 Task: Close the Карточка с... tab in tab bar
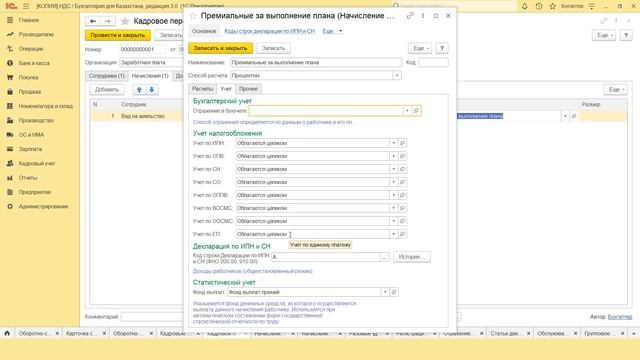pos(104,333)
